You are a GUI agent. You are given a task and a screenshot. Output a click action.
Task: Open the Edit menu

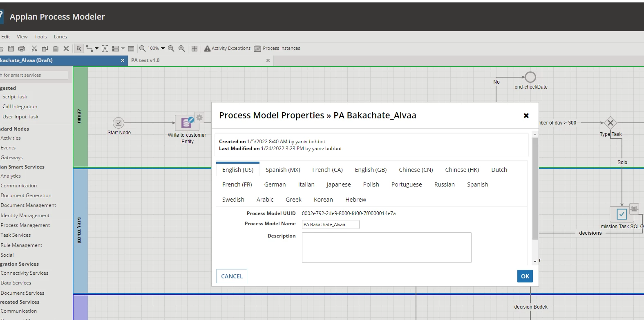5,37
